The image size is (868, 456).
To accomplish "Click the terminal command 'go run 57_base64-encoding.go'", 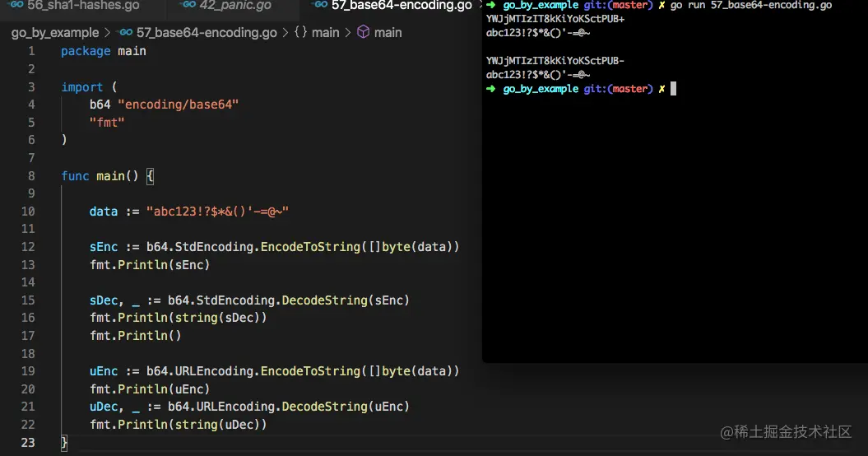I will [751, 6].
